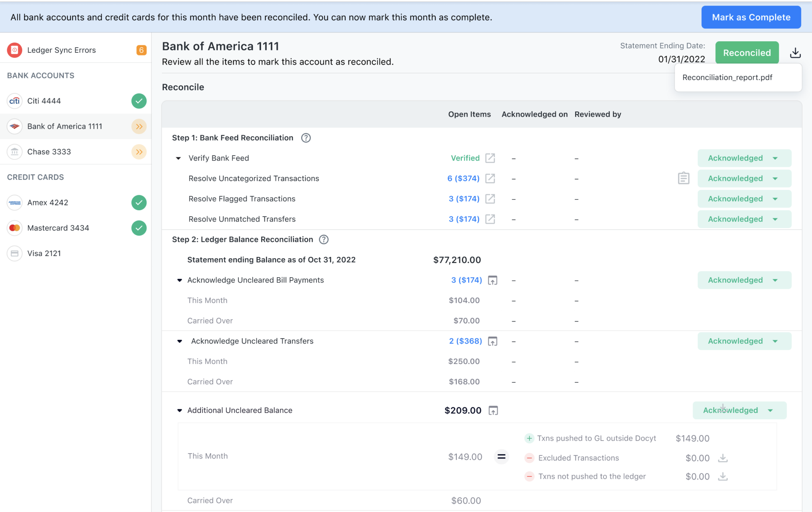This screenshot has width=812, height=512.
Task: Select Bank of America 1111 account
Action: [75, 126]
